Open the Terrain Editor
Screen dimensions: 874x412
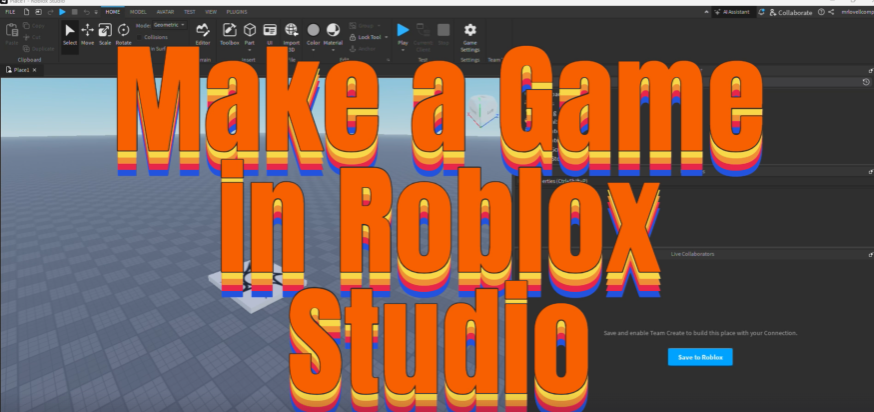coord(203,34)
